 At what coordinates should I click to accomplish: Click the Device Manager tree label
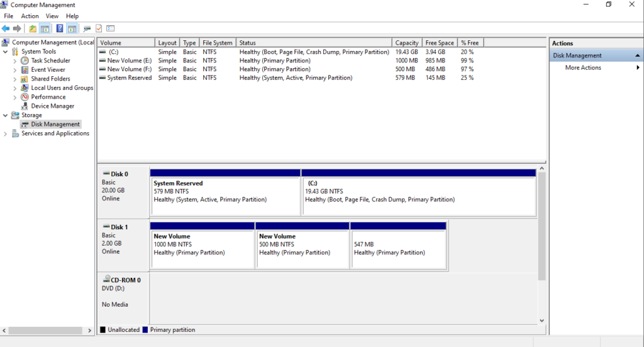(x=53, y=106)
